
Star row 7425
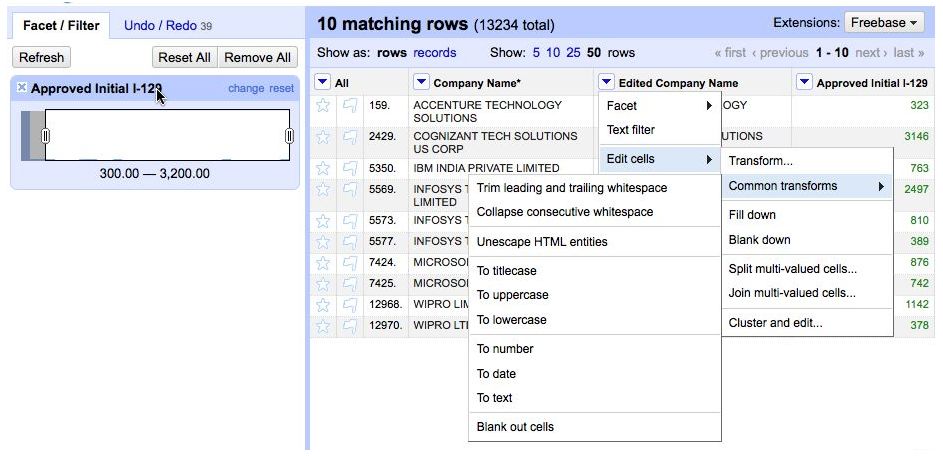(323, 283)
